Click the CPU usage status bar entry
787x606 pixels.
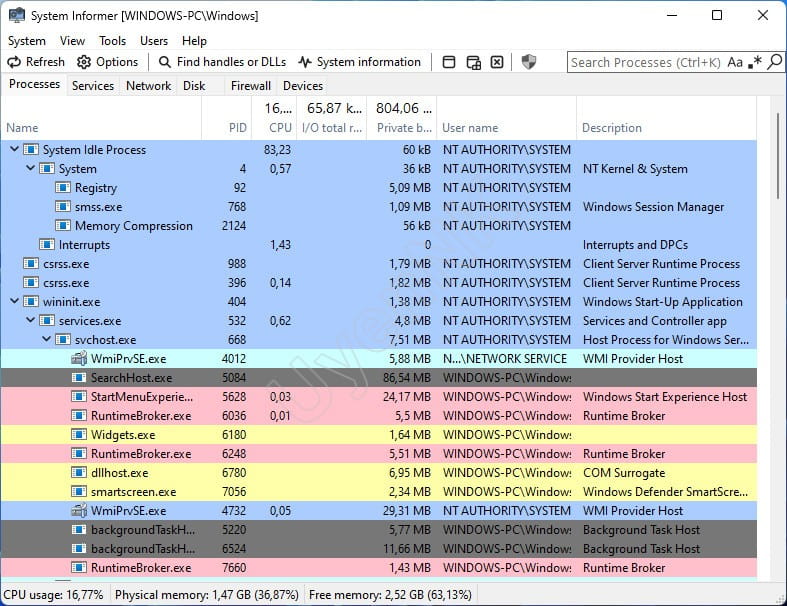point(53,595)
